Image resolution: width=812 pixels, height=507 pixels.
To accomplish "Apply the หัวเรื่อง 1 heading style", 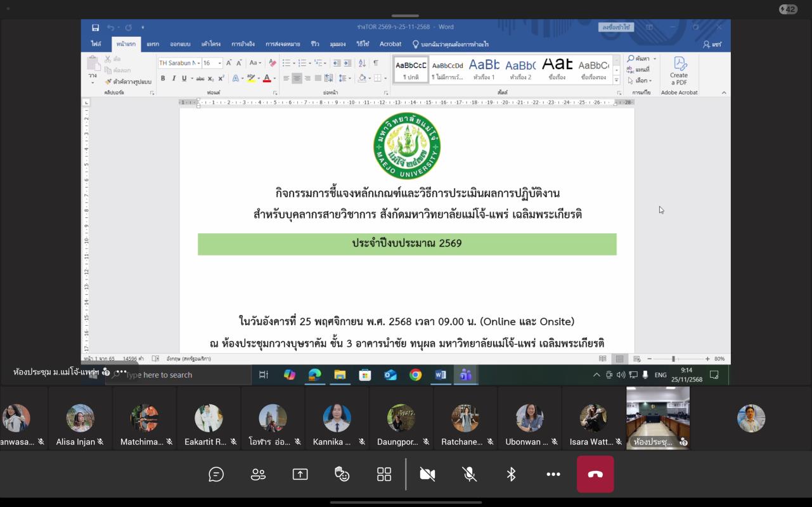I will tap(484, 68).
